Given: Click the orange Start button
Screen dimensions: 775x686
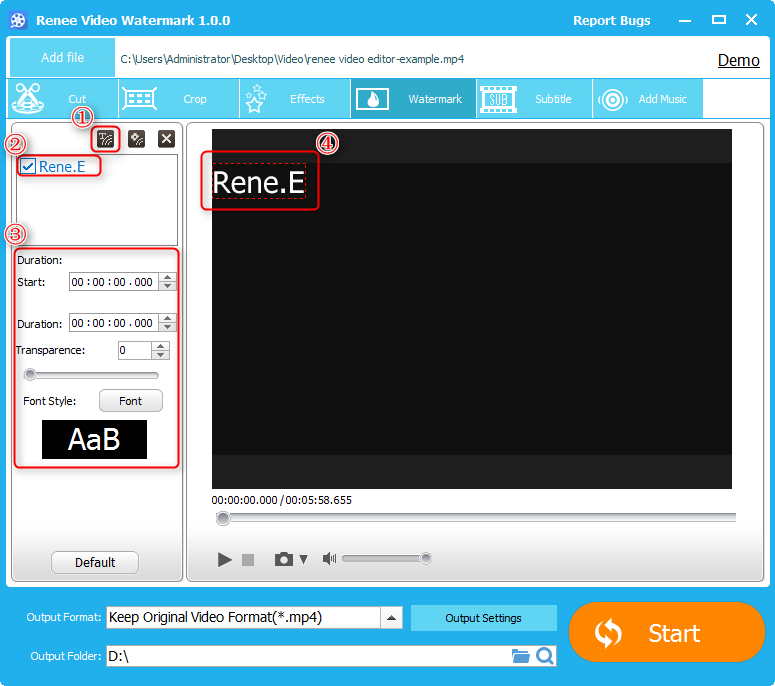Looking at the screenshot, I should pos(667,632).
